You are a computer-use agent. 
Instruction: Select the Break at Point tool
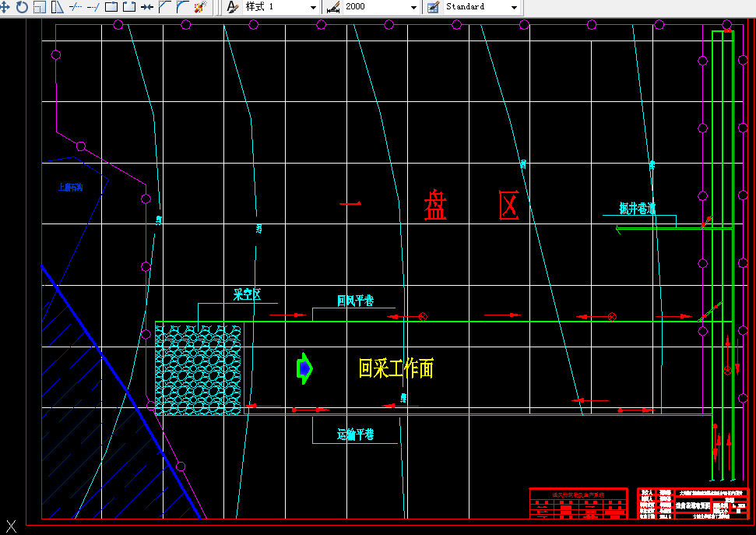(111, 7)
